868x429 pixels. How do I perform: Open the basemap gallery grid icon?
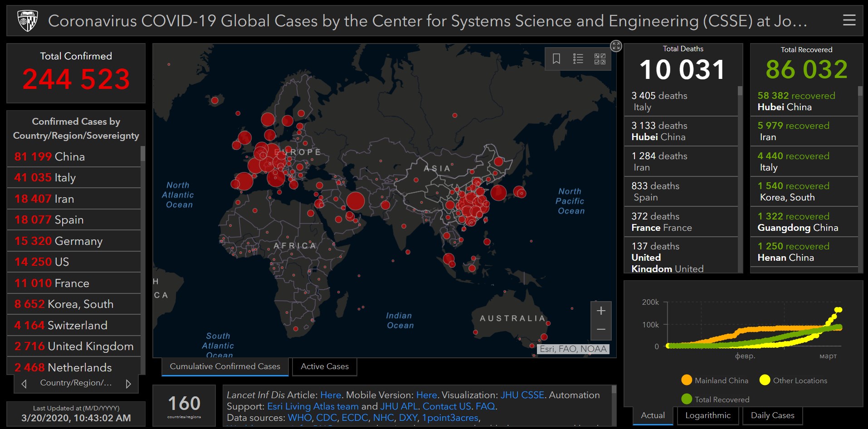click(600, 58)
